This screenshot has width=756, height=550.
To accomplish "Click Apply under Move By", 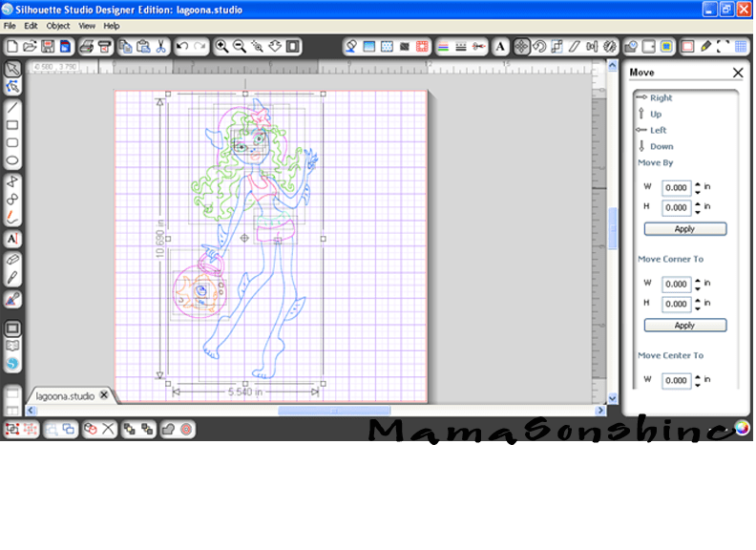I will click(684, 229).
